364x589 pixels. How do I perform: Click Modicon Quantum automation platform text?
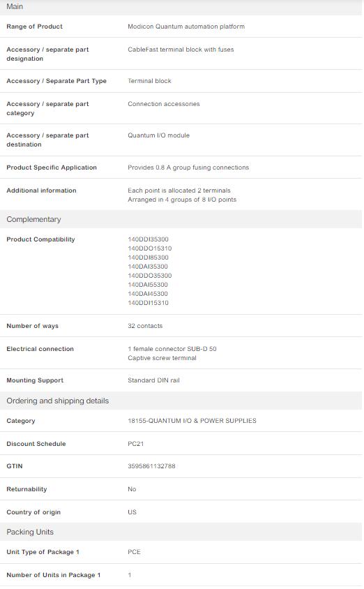[x=186, y=27]
